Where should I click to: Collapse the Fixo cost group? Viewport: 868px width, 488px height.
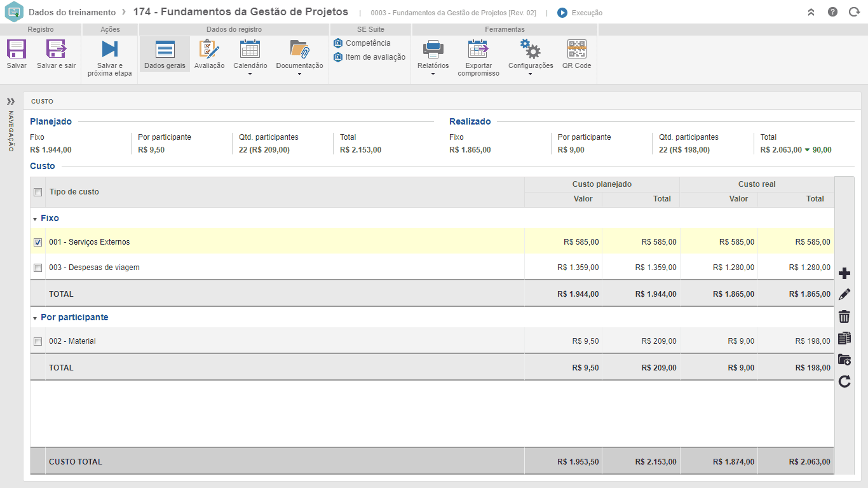[x=35, y=219]
